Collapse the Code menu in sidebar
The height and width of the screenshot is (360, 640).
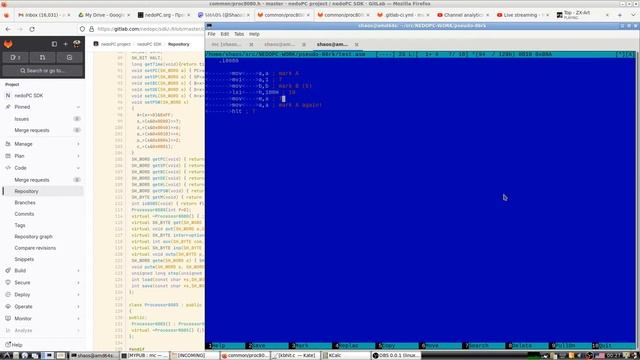pos(42,168)
